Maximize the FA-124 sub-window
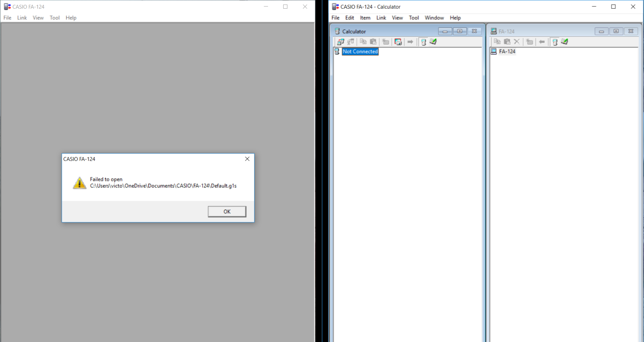The height and width of the screenshot is (342, 644). click(616, 31)
